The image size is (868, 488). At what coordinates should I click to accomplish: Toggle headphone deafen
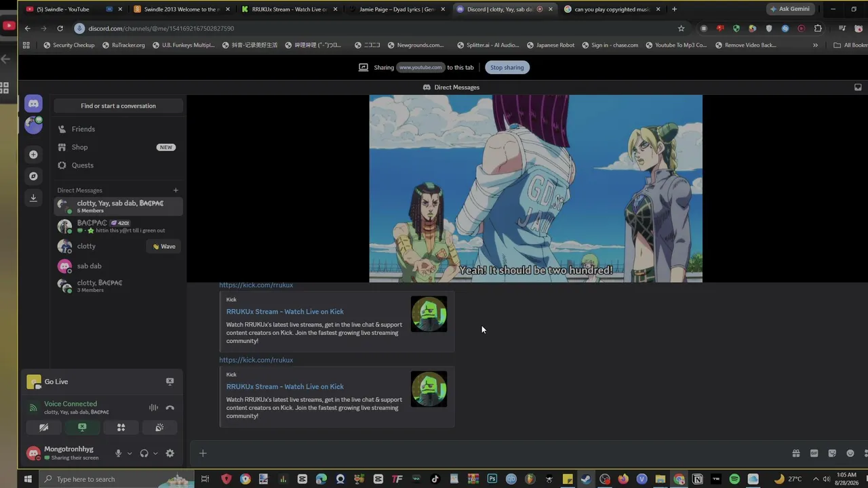[144, 453]
